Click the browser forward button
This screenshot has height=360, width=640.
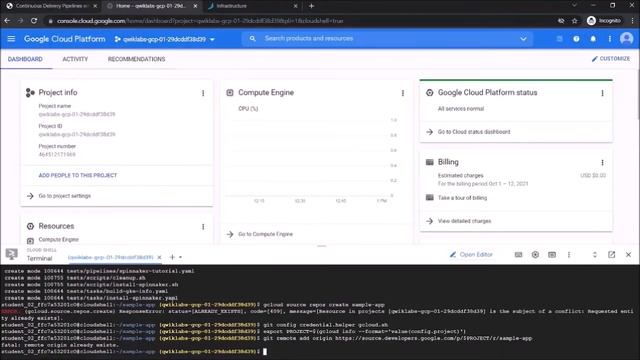[x=20, y=20]
